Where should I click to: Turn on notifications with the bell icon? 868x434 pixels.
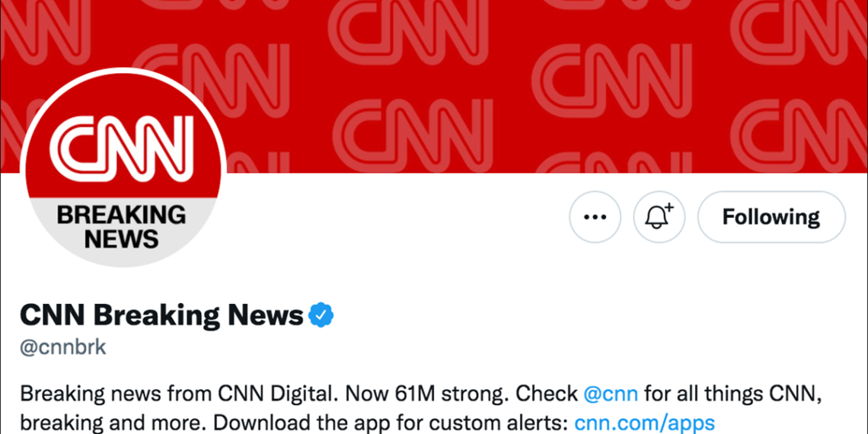(x=659, y=217)
